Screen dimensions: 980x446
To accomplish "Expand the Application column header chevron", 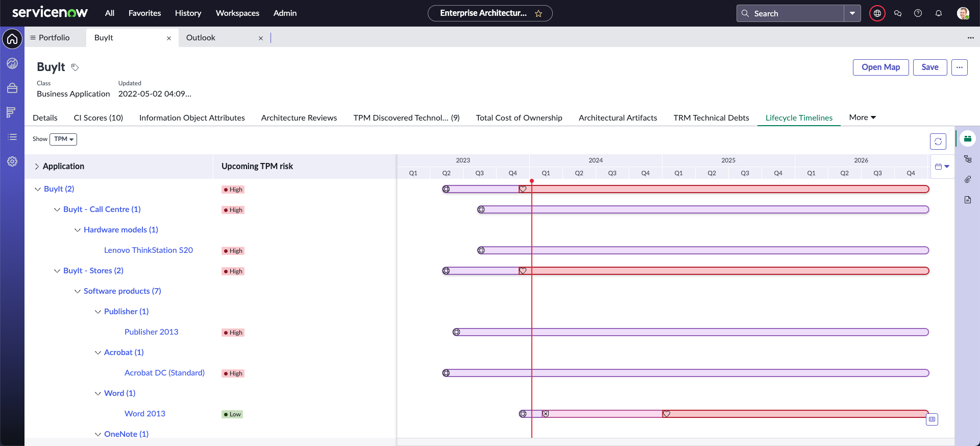I will (37, 167).
